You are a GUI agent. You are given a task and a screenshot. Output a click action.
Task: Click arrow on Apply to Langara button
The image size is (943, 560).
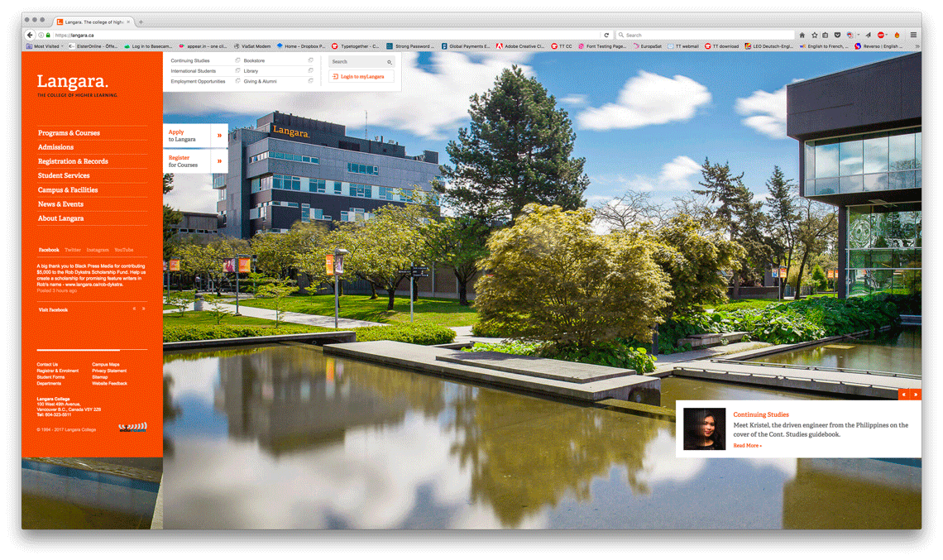(x=219, y=136)
